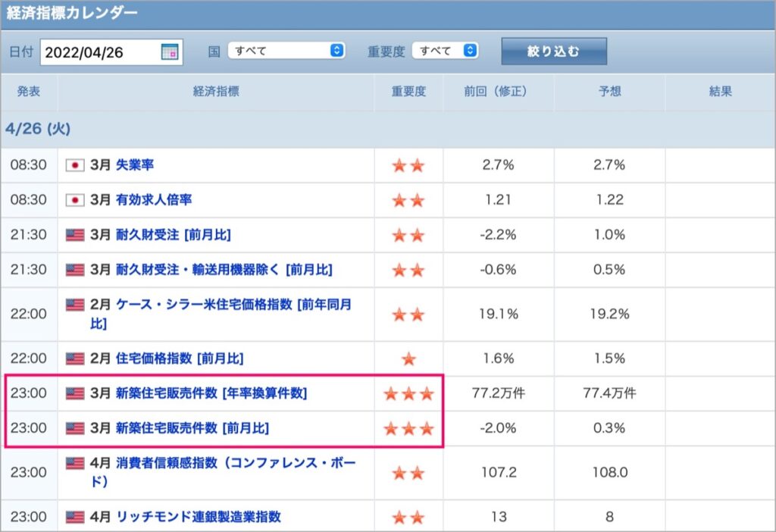Click the 経済指標 column header

pos(216,91)
